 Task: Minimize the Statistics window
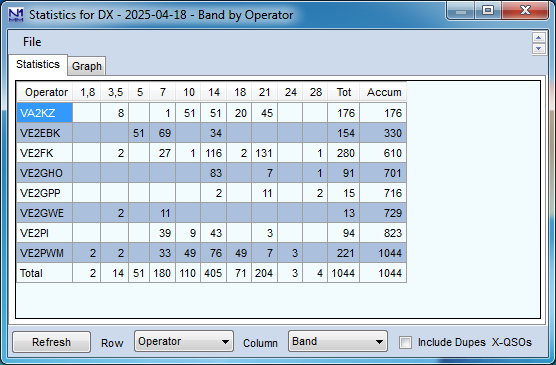[x=461, y=10]
